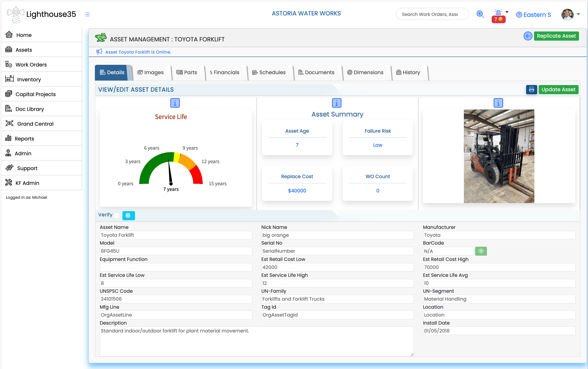Screen dimensions: 588x369
Task: Open Grand Central in sidebar
Action: pos(41,124)
